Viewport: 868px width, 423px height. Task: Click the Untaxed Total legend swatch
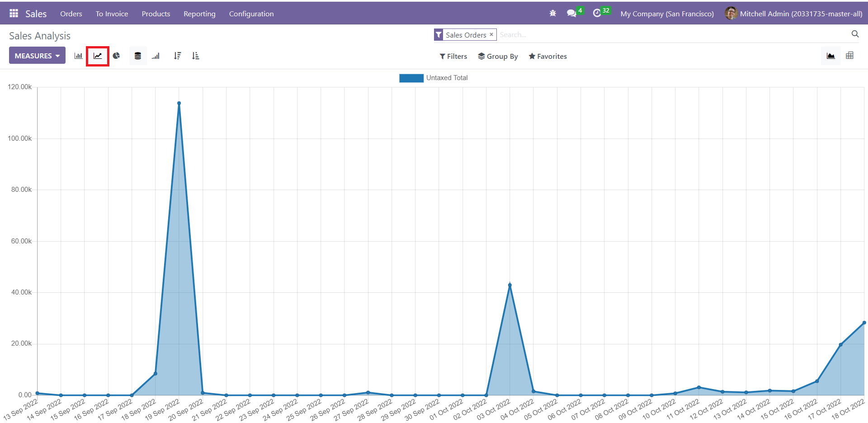click(x=411, y=78)
